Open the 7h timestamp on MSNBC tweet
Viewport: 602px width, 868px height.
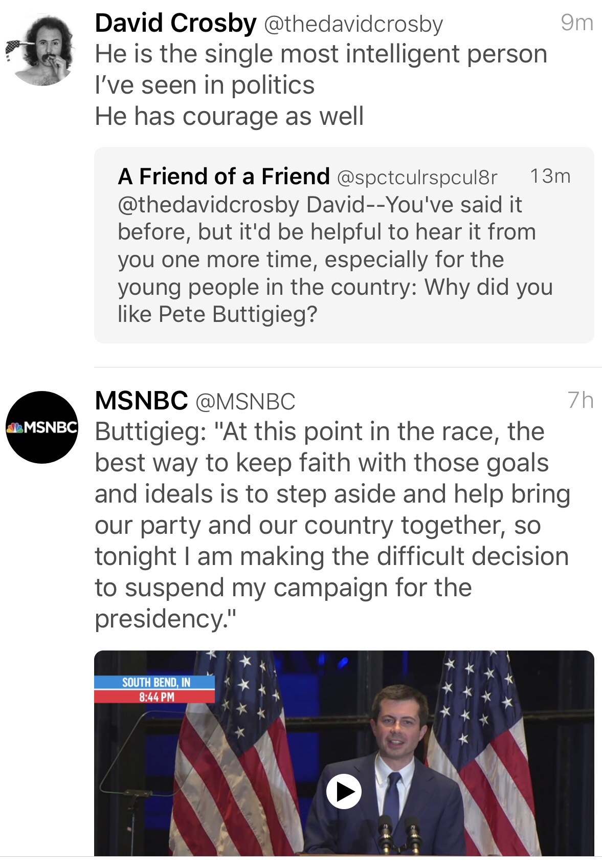coord(581,400)
